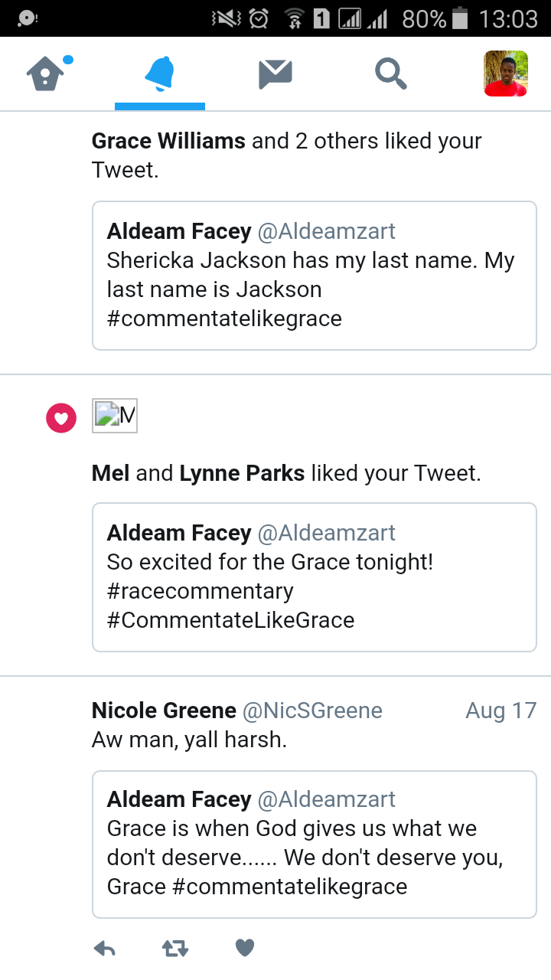The image size is (551, 980).
Task: Open the profile avatar picture
Action: [506, 73]
